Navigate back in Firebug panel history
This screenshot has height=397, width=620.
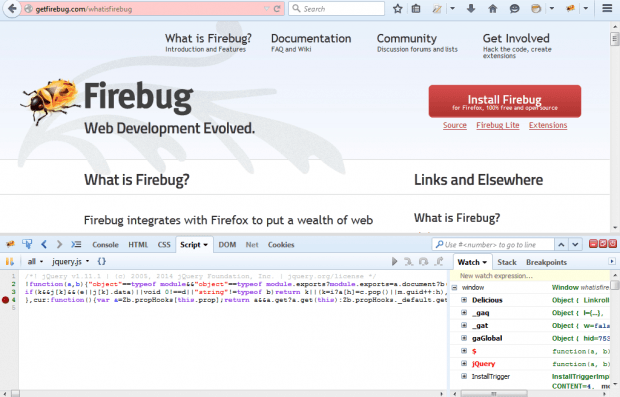click(x=44, y=244)
